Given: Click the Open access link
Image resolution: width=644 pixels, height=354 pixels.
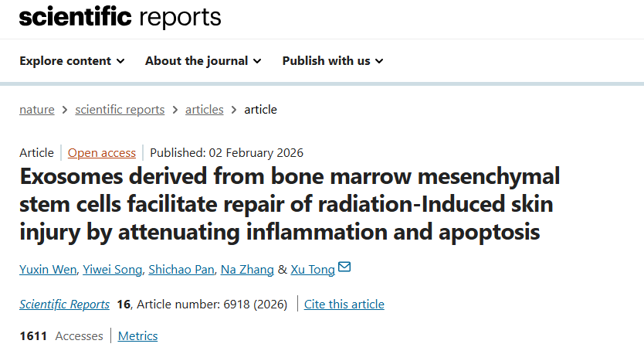Looking at the screenshot, I should point(102,153).
